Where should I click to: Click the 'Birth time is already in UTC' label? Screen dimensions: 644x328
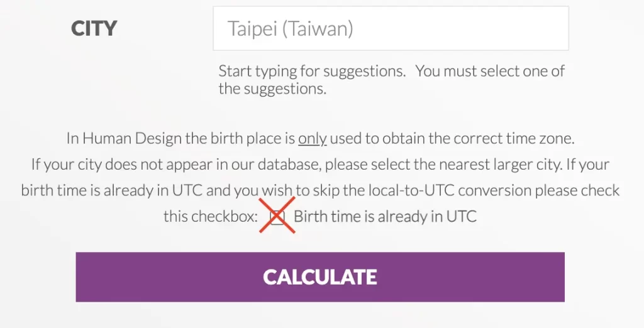tap(385, 217)
